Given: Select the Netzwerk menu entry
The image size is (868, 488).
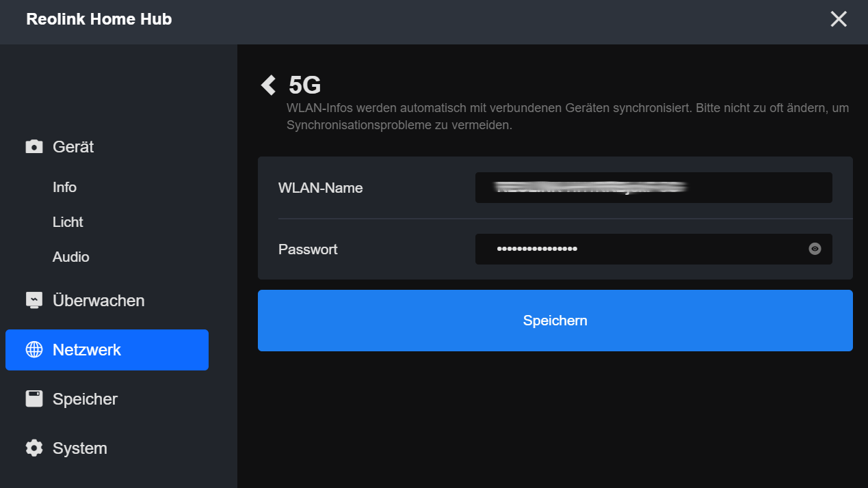Looking at the screenshot, I should pyautogui.click(x=87, y=350).
